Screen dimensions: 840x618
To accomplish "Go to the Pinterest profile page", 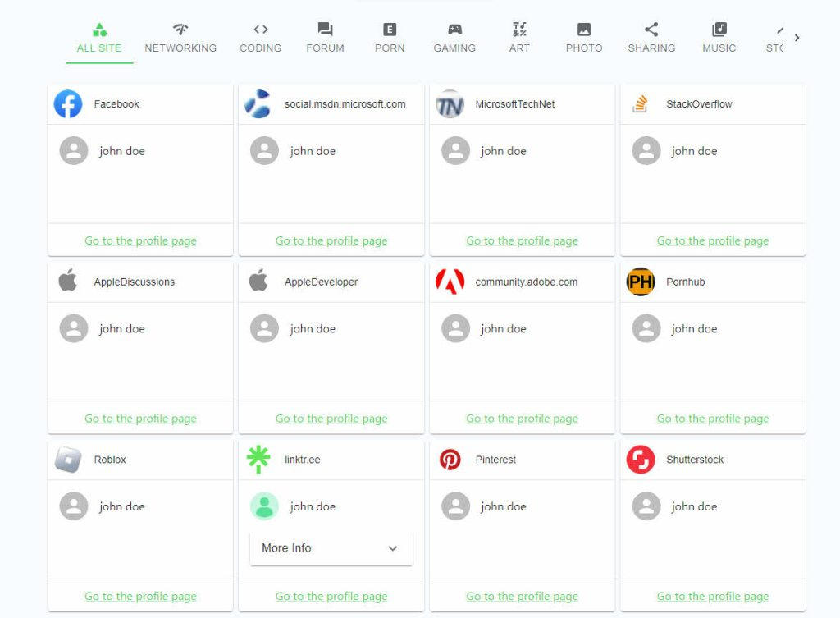I will (x=523, y=597).
